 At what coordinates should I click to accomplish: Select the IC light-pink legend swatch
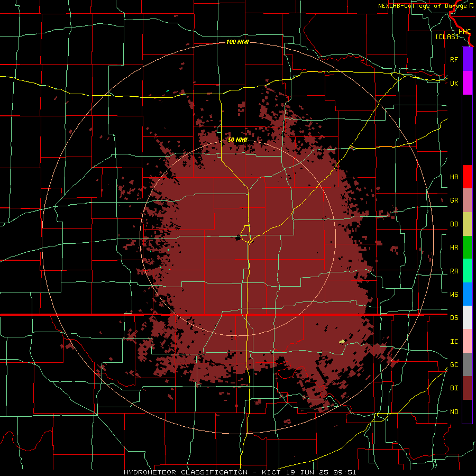pos(467,341)
